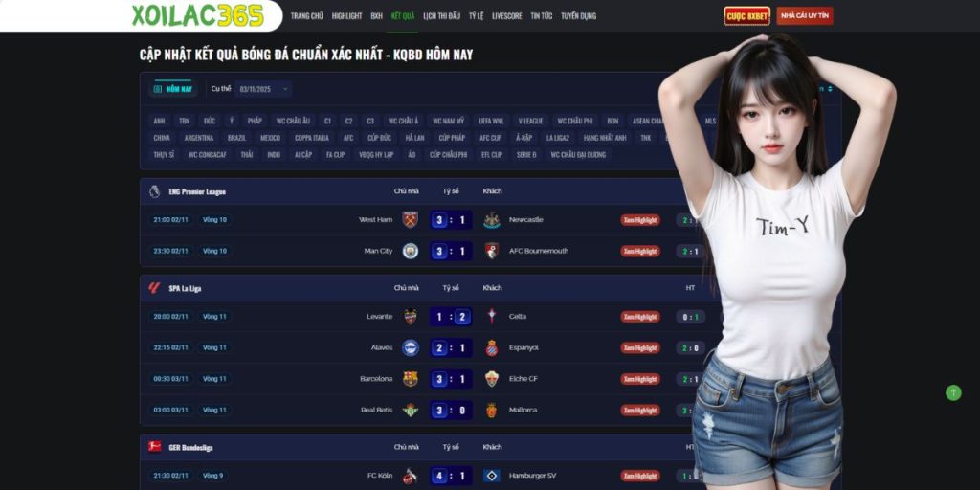Viewport: 980px width, 490px height.
Task: Click the Cược 8XBET button
Action: 746,15
